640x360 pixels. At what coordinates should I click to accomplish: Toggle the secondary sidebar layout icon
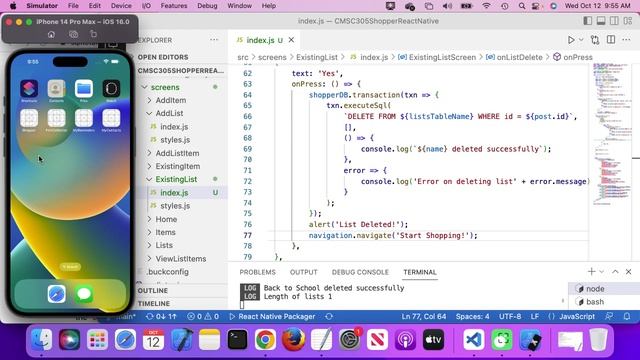(x=614, y=21)
